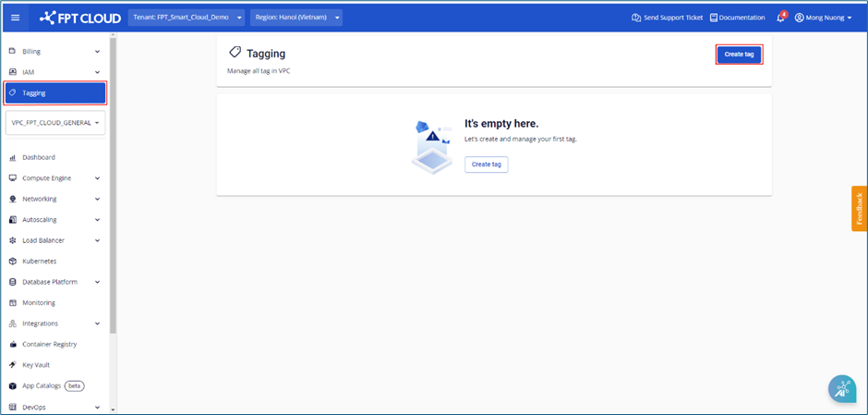Viewport: 868px width, 415px height.
Task: Click the Monitoring sidebar icon
Action: click(13, 302)
